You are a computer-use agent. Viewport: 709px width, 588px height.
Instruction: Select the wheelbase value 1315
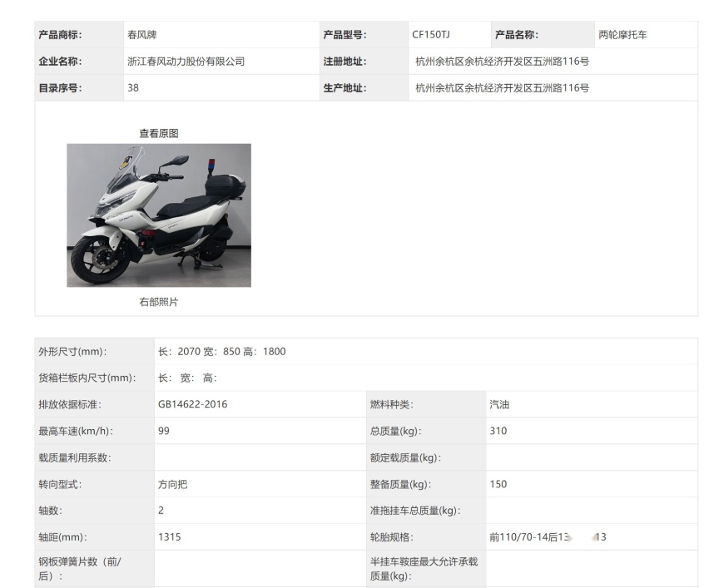pos(170,537)
